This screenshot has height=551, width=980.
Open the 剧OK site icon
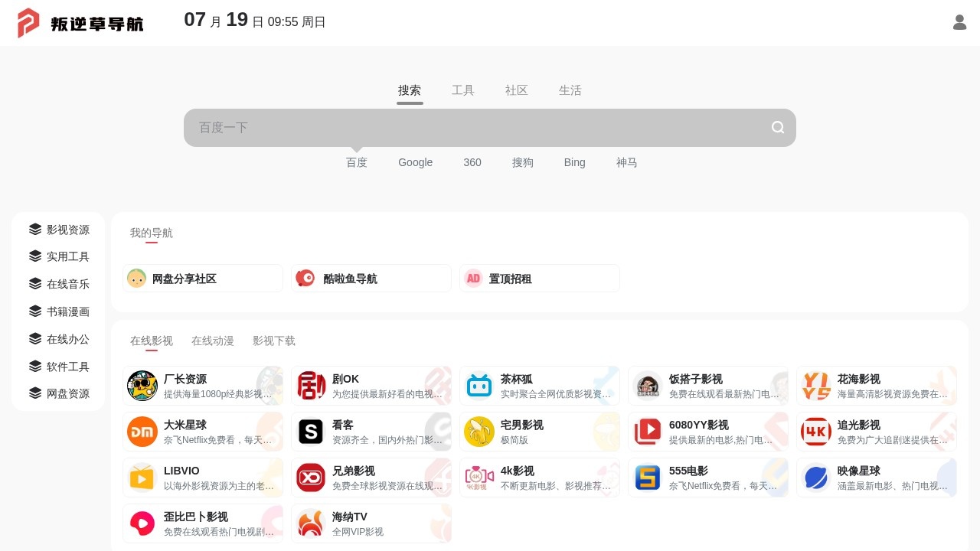[x=311, y=386]
